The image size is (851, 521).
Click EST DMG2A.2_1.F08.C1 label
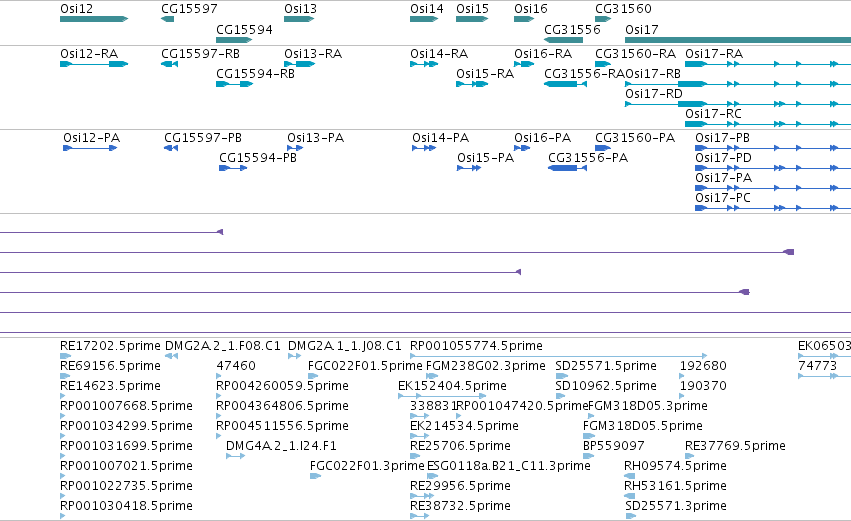pyautogui.click(x=223, y=346)
